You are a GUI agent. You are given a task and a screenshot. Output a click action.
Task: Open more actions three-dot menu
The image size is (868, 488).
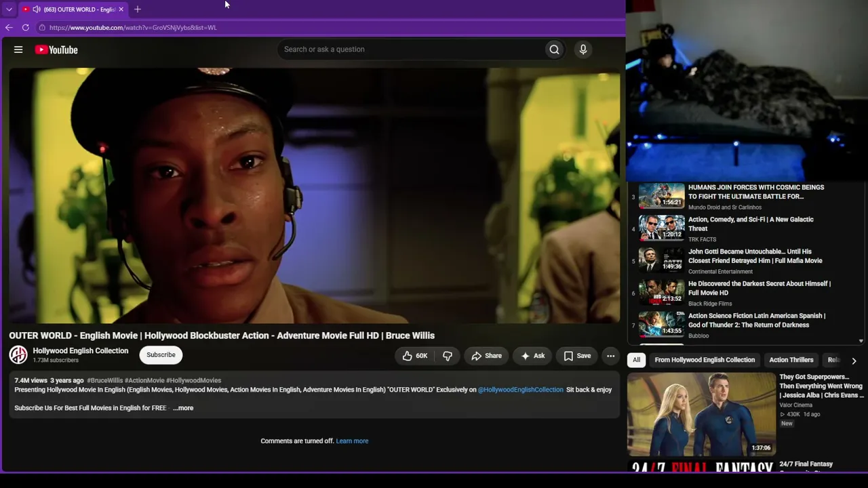coord(610,356)
